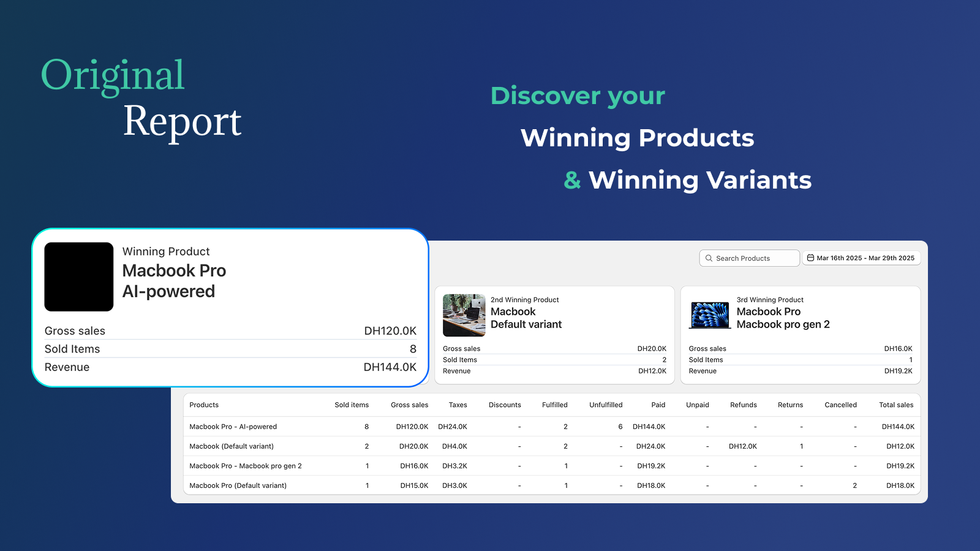Click the Total sales column header
The width and height of the screenshot is (980, 551).
(x=896, y=405)
